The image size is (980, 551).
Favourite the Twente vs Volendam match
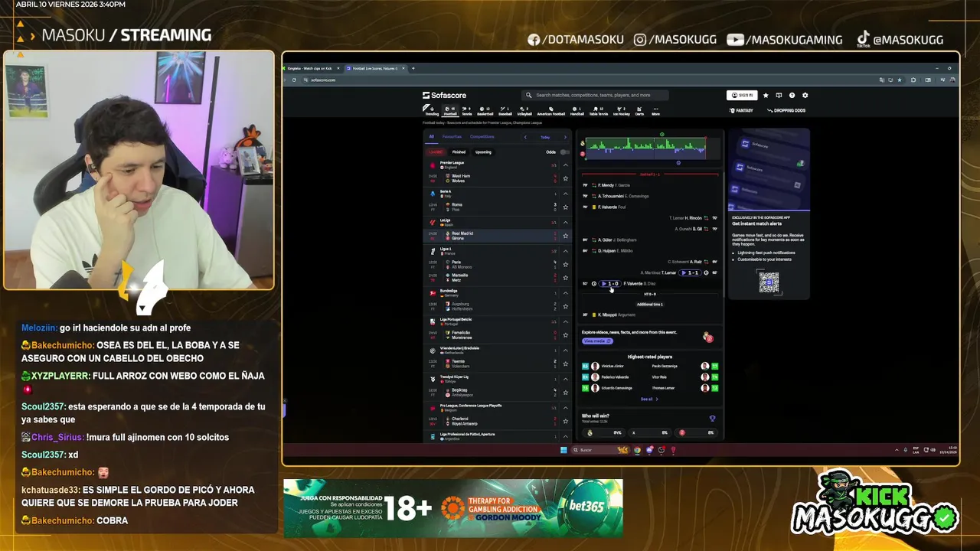[x=566, y=364]
